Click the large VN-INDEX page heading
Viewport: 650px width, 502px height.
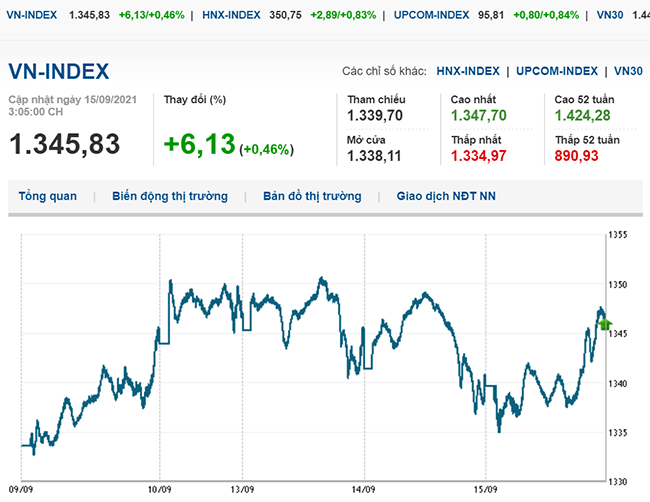point(59,71)
